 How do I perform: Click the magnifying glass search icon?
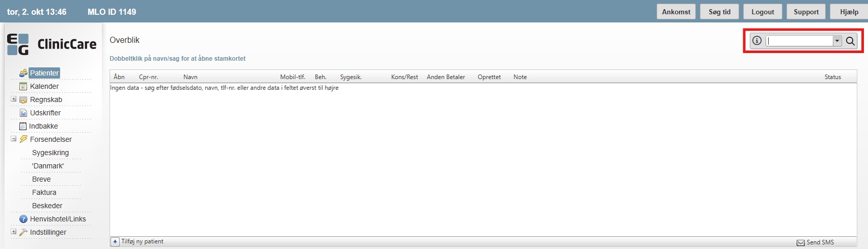coord(850,41)
